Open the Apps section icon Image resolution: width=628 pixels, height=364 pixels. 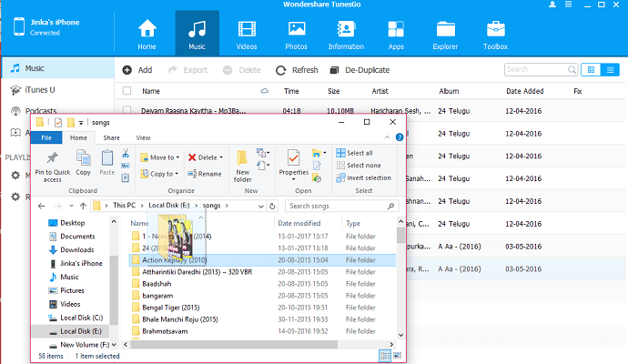pyautogui.click(x=396, y=33)
